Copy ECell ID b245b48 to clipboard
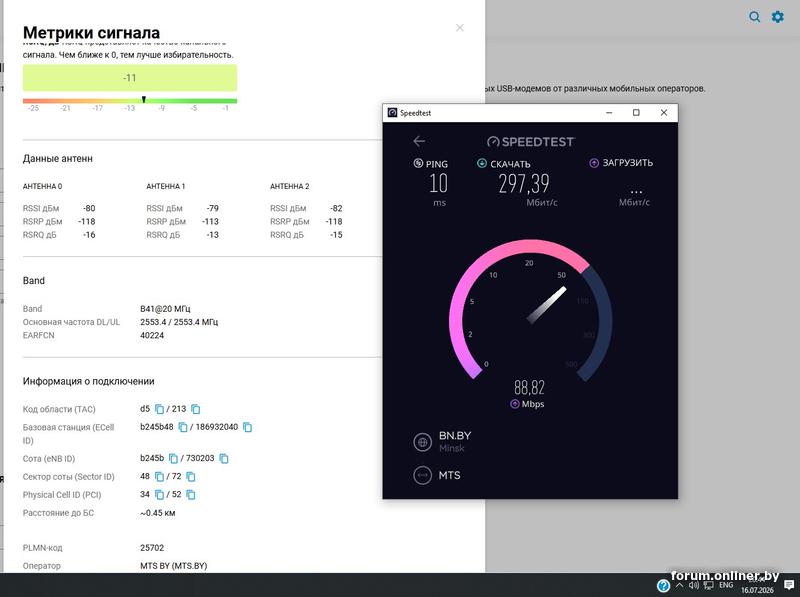This screenshot has height=597, width=800. pyautogui.click(x=183, y=427)
